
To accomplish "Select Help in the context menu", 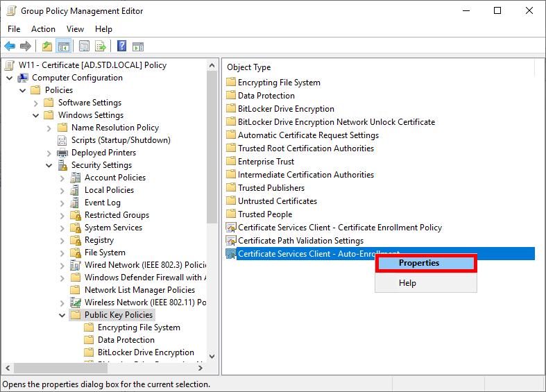I will coord(407,283).
